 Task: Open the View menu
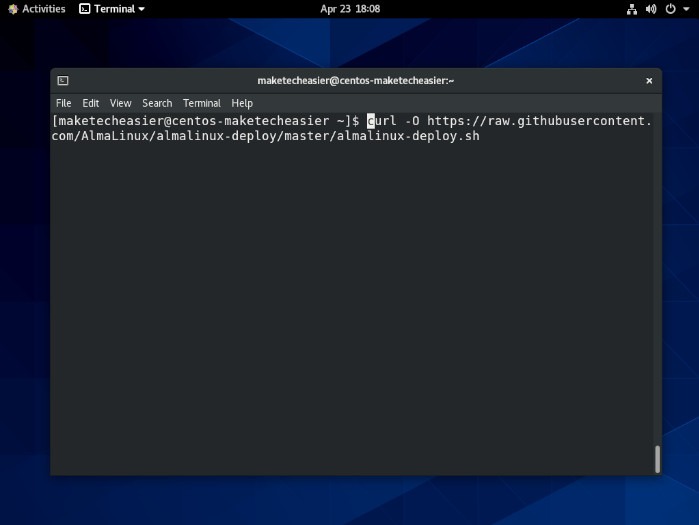(120, 103)
